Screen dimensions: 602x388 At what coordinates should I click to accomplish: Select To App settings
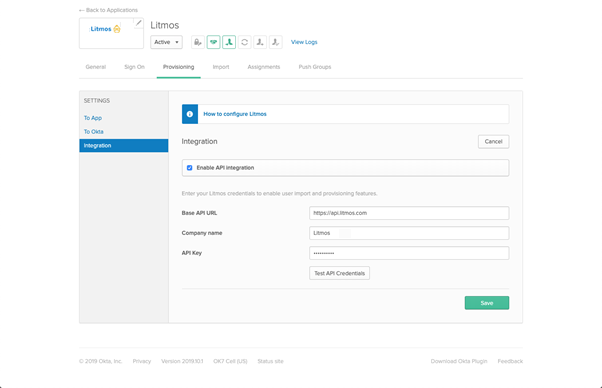(x=93, y=118)
